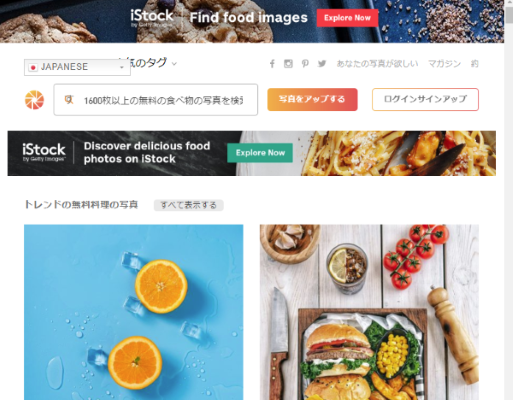
Task: Click the ログインサインアップ button
Action: pyautogui.click(x=425, y=99)
